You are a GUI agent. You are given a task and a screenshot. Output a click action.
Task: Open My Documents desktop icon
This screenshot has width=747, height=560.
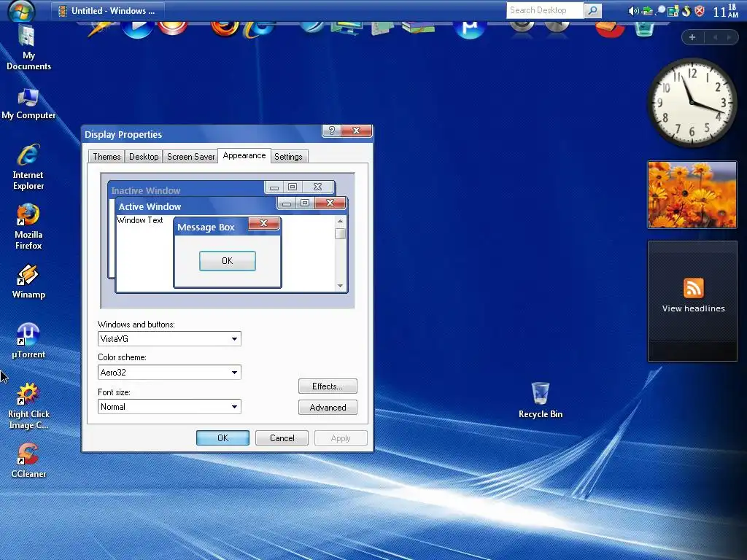[x=28, y=48]
